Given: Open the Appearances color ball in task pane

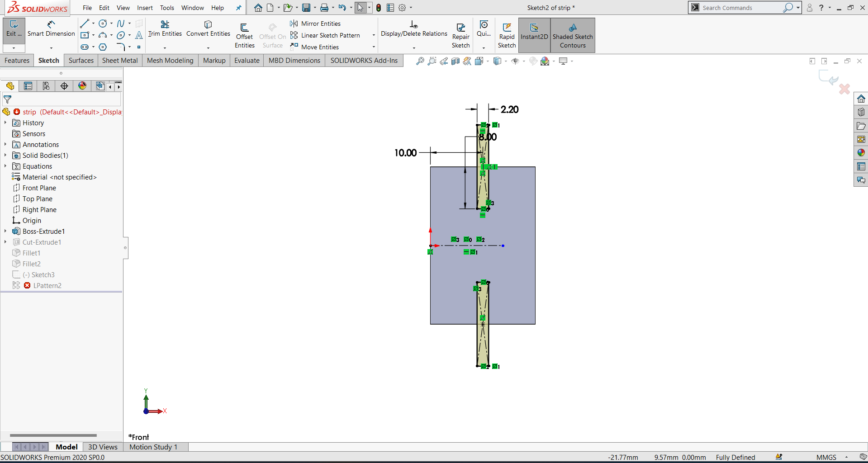Looking at the screenshot, I should (861, 153).
